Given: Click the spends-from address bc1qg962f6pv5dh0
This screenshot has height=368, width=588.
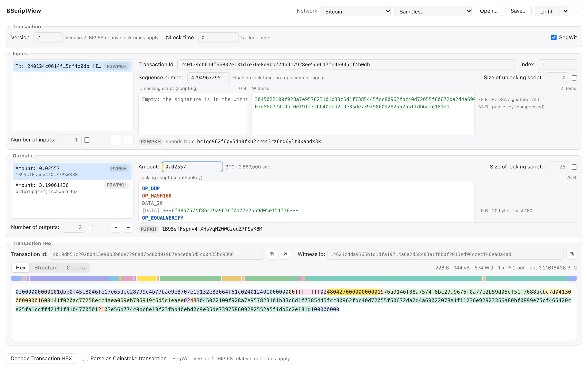Looking at the screenshot, I should pos(259,141).
